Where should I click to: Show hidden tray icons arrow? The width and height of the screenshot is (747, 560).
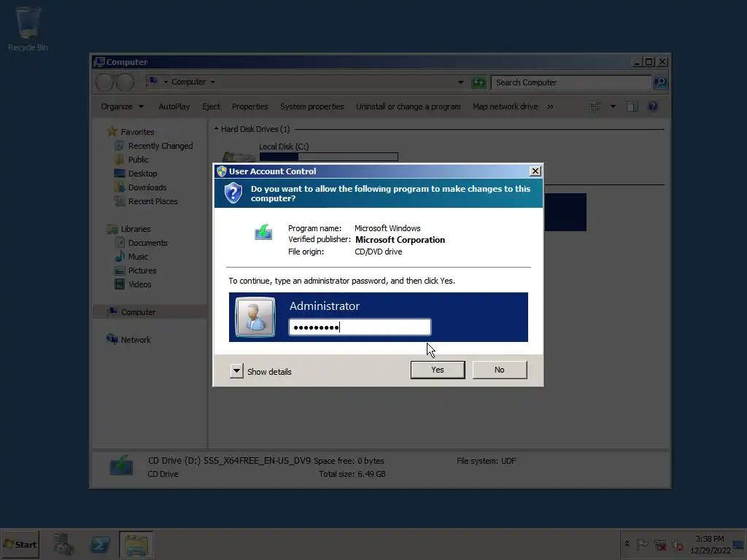tap(627, 544)
